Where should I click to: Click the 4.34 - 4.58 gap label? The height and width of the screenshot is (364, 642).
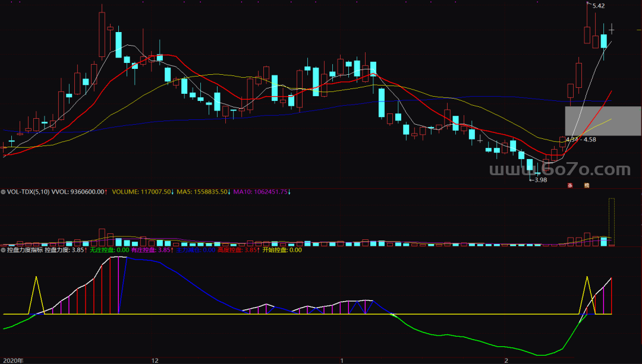click(x=581, y=140)
